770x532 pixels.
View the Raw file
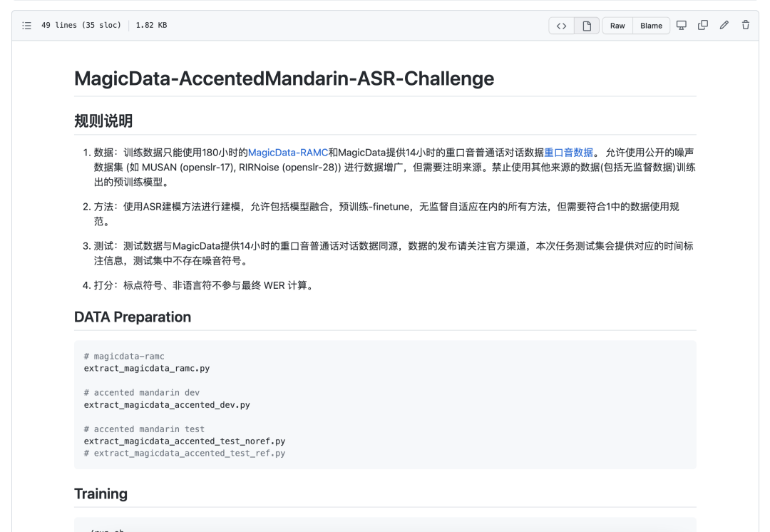[617, 25]
